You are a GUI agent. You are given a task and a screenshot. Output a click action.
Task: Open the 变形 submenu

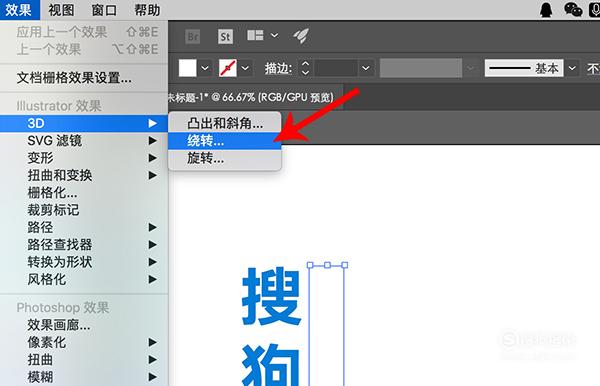click(84, 158)
